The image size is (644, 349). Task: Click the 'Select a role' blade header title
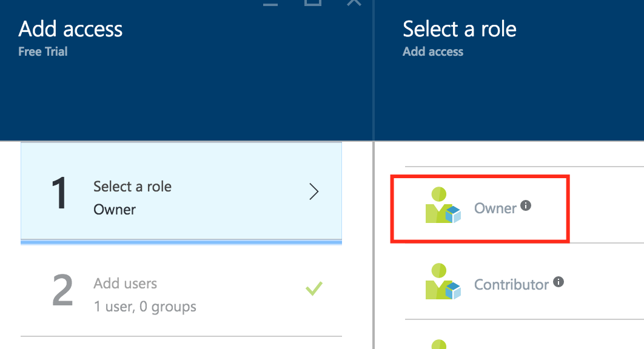click(459, 29)
